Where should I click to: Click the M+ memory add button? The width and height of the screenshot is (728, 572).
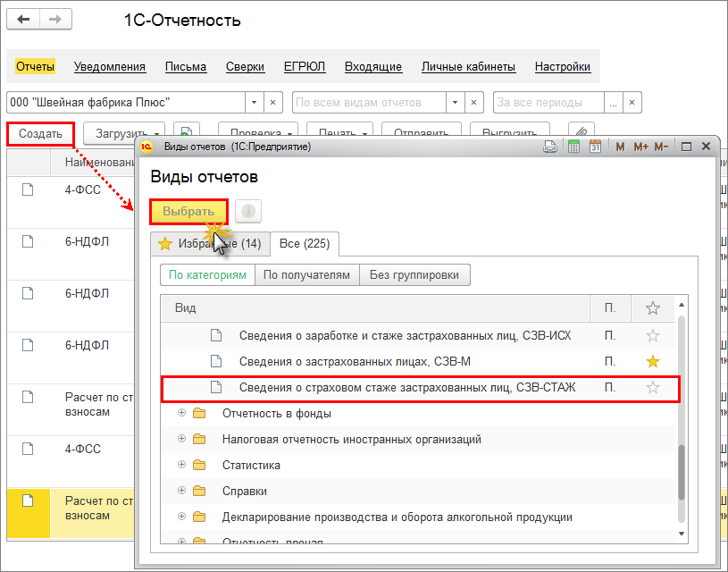coord(640,147)
